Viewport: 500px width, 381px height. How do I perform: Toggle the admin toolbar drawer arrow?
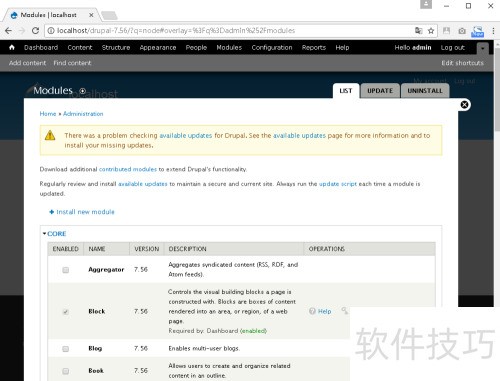pyautogui.click(x=483, y=48)
